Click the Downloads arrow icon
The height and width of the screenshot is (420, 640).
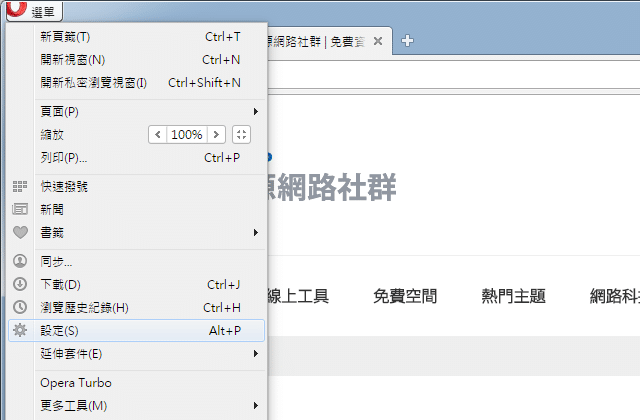click(x=19, y=284)
